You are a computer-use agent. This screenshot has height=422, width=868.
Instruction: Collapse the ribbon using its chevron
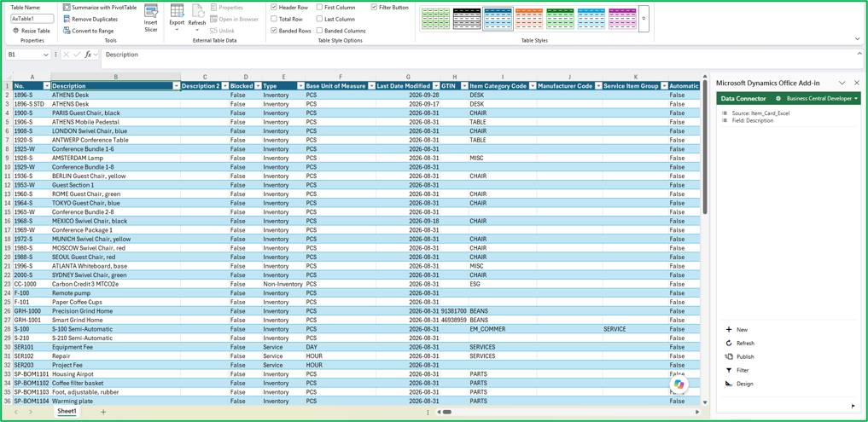click(858, 39)
